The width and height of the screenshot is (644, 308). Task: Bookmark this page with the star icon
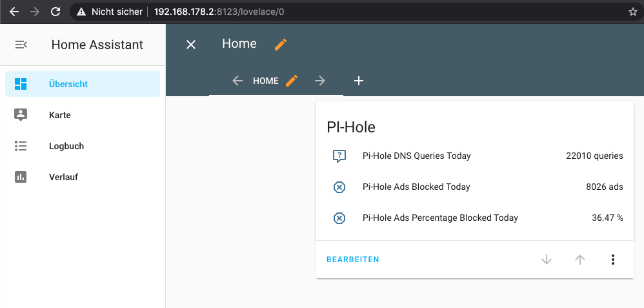(633, 12)
